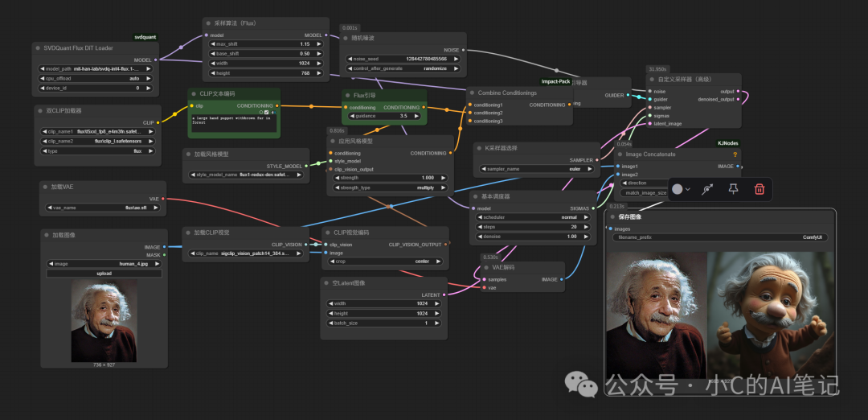Collapse the 保存图像 node via its title dot
Image resolution: width=868 pixels, height=420 pixels.
click(611, 216)
